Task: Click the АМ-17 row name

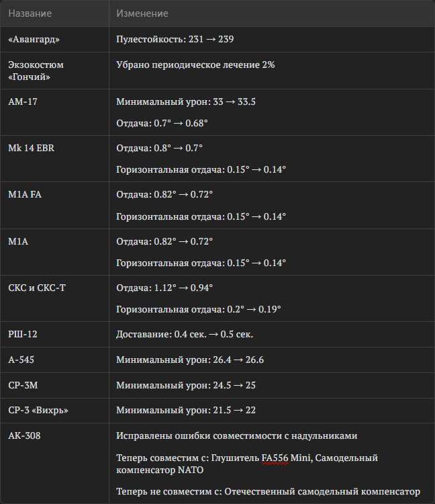Action: 23,102
